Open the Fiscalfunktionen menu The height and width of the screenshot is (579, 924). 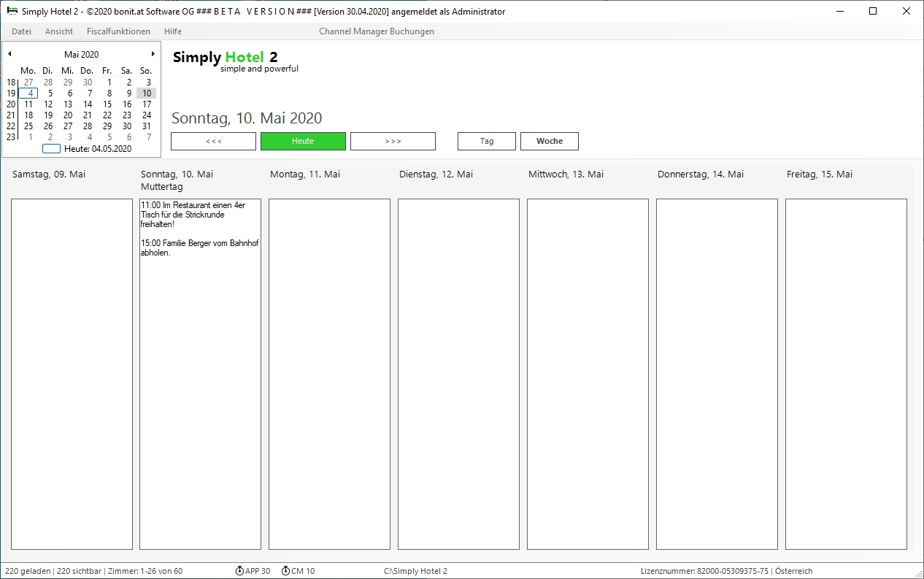118,31
